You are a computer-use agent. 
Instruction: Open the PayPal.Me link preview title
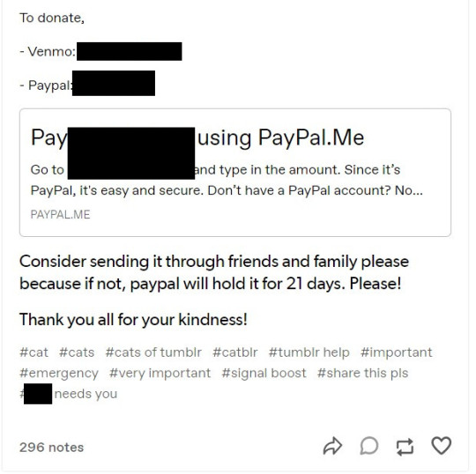(197, 137)
